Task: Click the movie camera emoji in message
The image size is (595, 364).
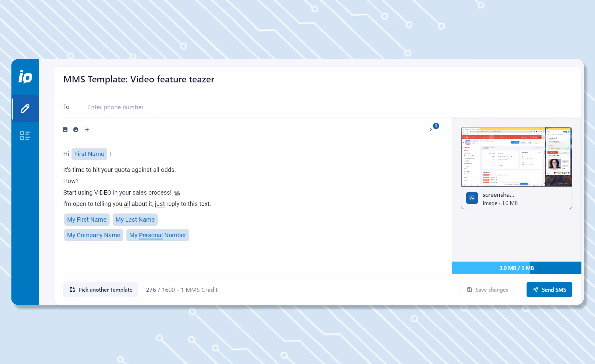Action: [177, 193]
